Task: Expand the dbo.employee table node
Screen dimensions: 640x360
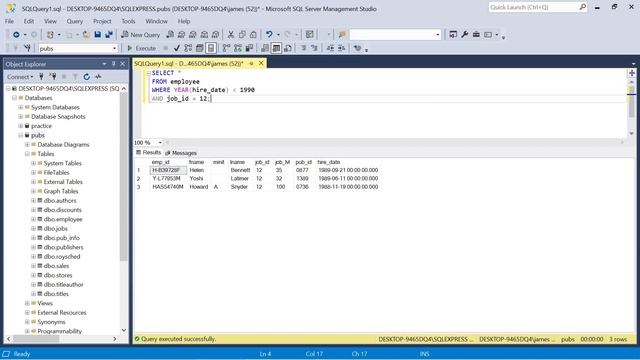Action: point(33,219)
